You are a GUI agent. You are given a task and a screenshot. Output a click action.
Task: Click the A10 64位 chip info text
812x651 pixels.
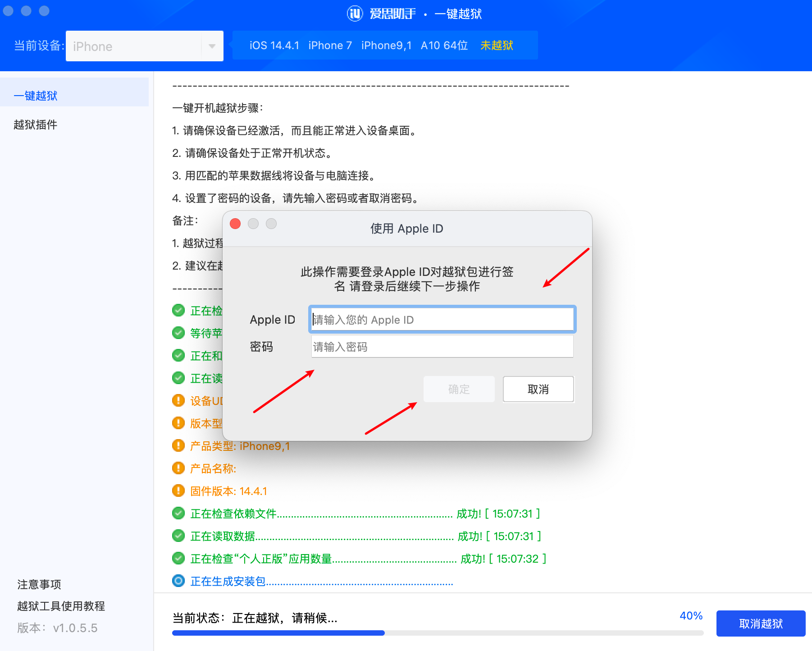pyautogui.click(x=444, y=46)
